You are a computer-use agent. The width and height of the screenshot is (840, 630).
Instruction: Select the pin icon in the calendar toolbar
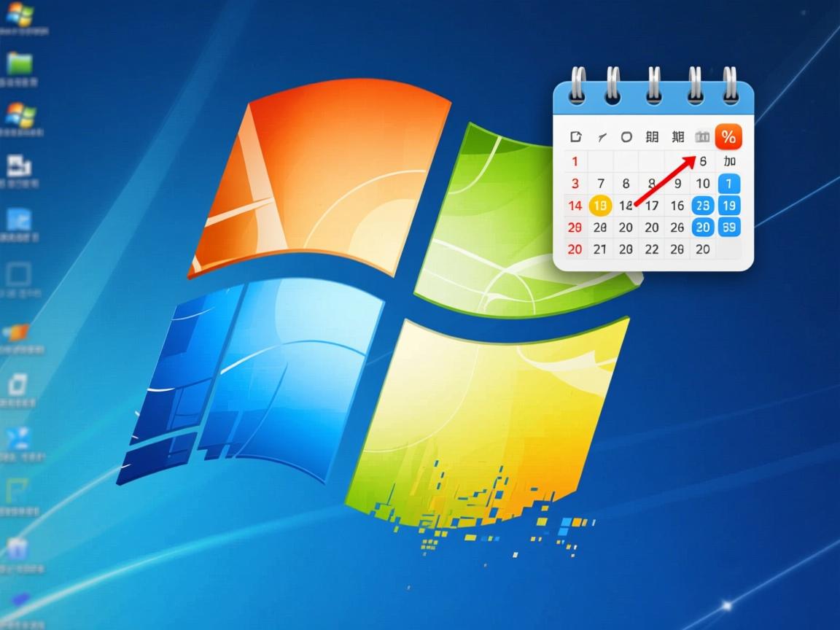[601, 136]
